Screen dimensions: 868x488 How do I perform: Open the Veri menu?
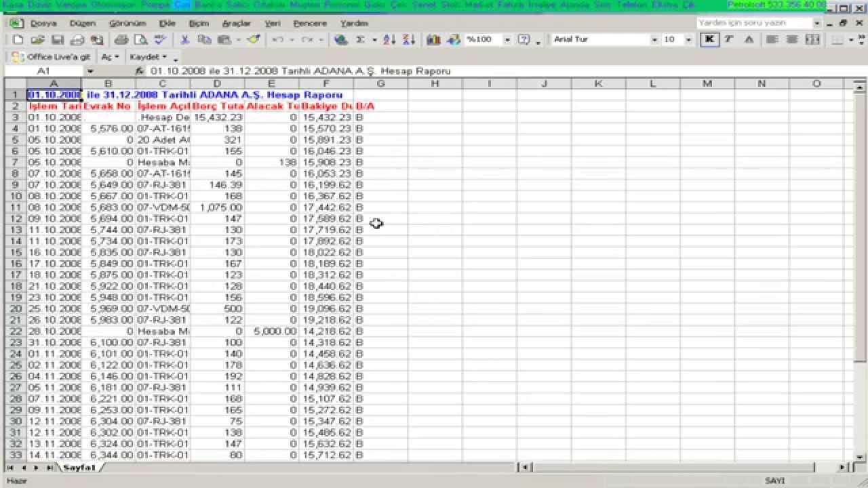pos(273,23)
